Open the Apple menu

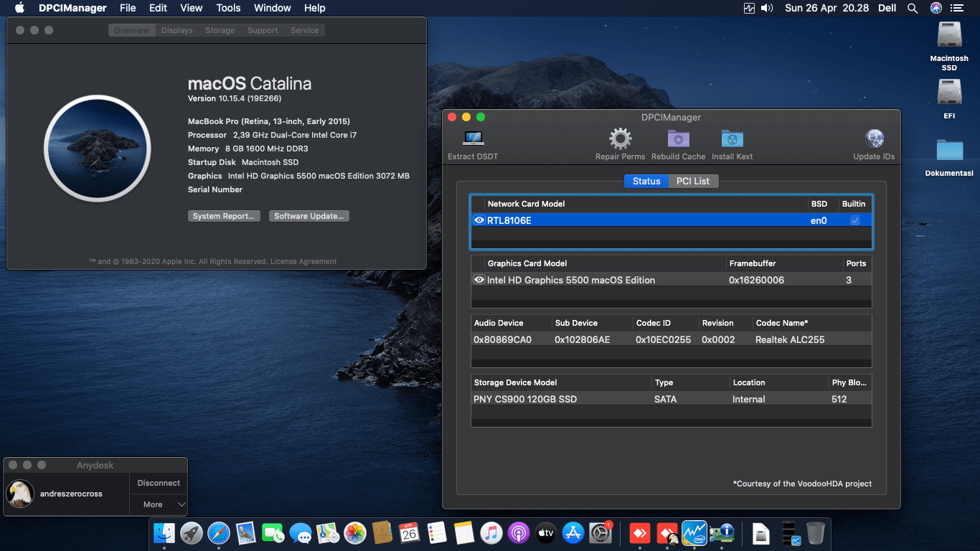pos(19,8)
